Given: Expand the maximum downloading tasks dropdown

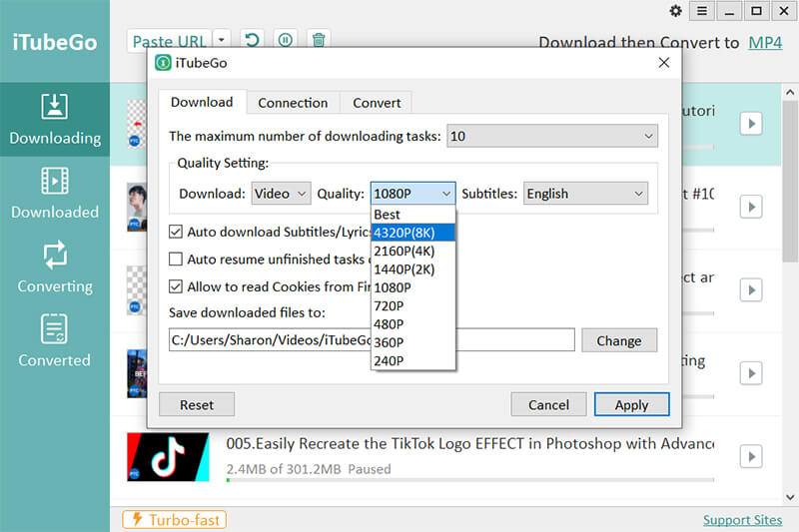Looking at the screenshot, I should [552, 136].
